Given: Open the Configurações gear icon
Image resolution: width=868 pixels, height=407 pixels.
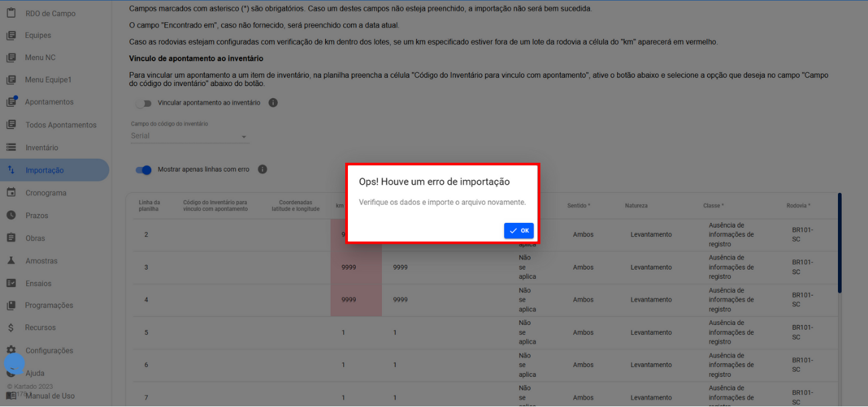Looking at the screenshot, I should [x=11, y=350].
